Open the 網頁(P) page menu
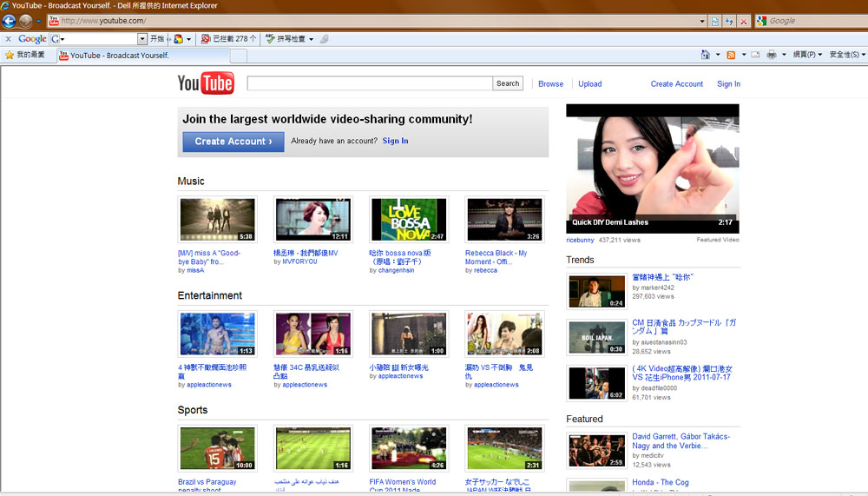The height and width of the screenshot is (496, 868). [807, 55]
